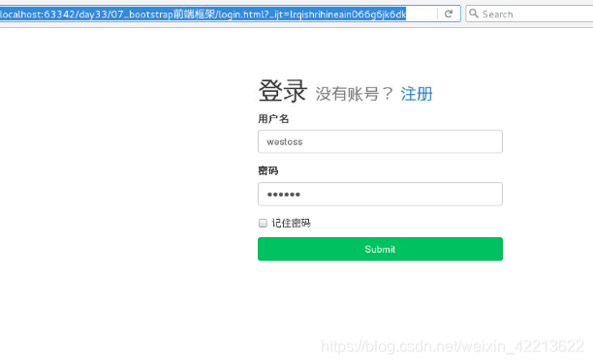Click the 用户名 label

pyautogui.click(x=273, y=119)
